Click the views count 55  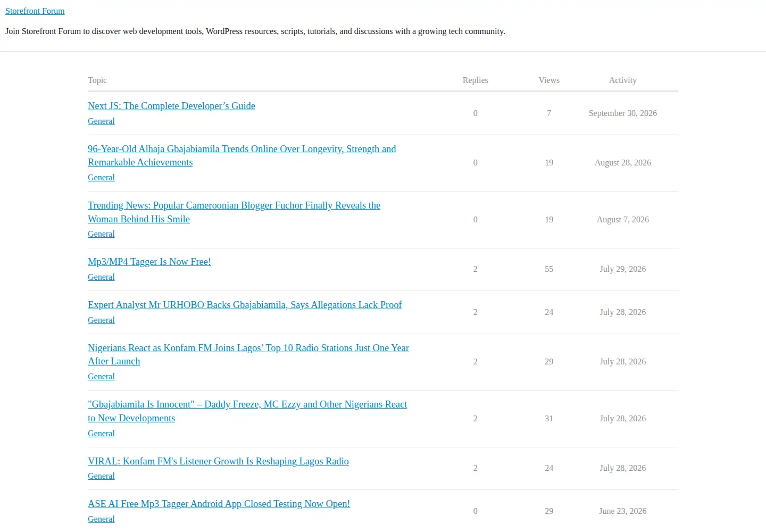549,269
